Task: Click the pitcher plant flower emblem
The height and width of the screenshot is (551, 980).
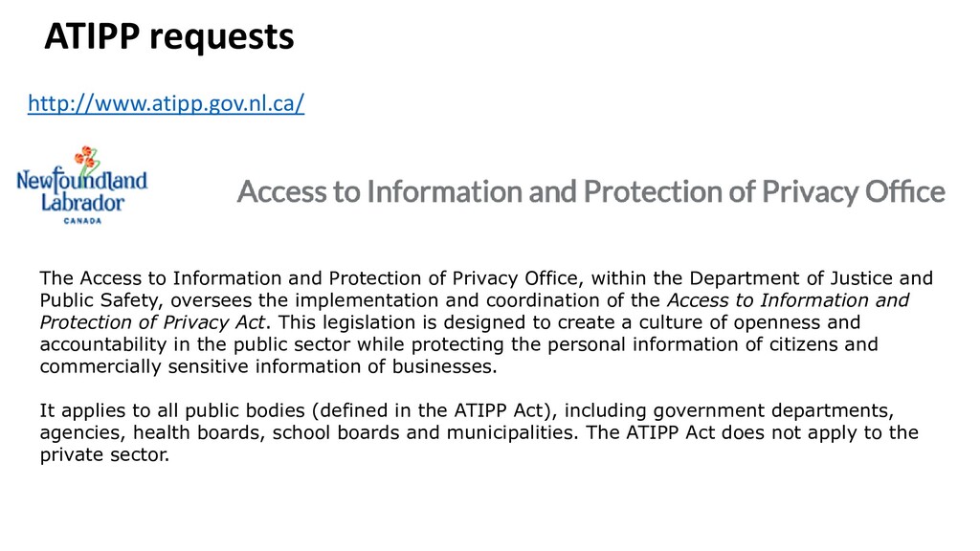Action: tap(88, 159)
